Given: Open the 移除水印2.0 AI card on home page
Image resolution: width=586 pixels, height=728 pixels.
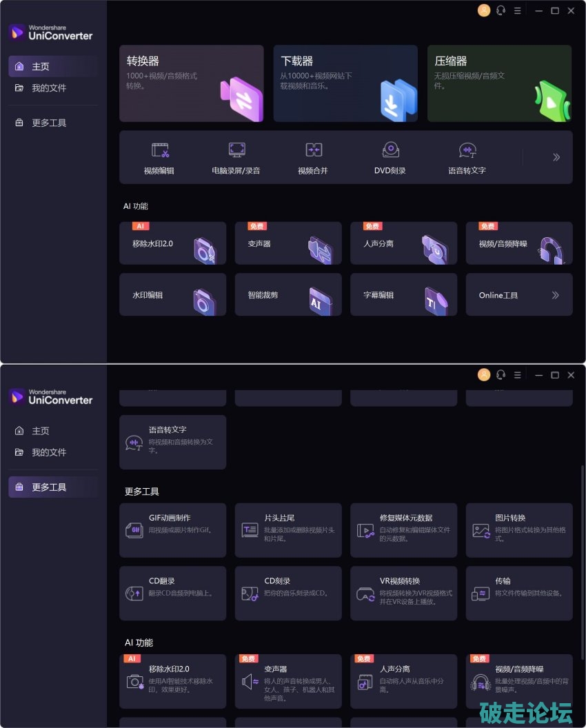Looking at the screenshot, I should (x=173, y=243).
